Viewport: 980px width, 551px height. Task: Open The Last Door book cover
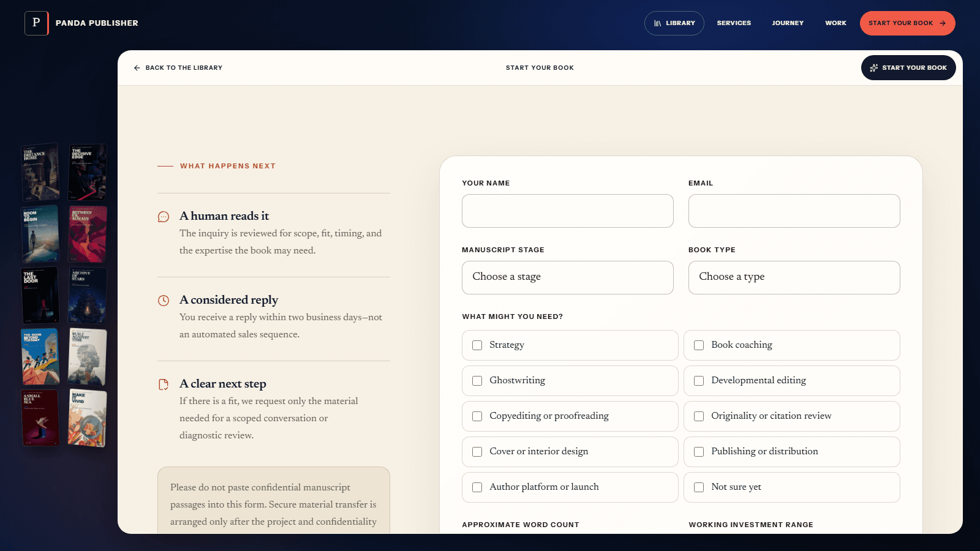click(40, 295)
